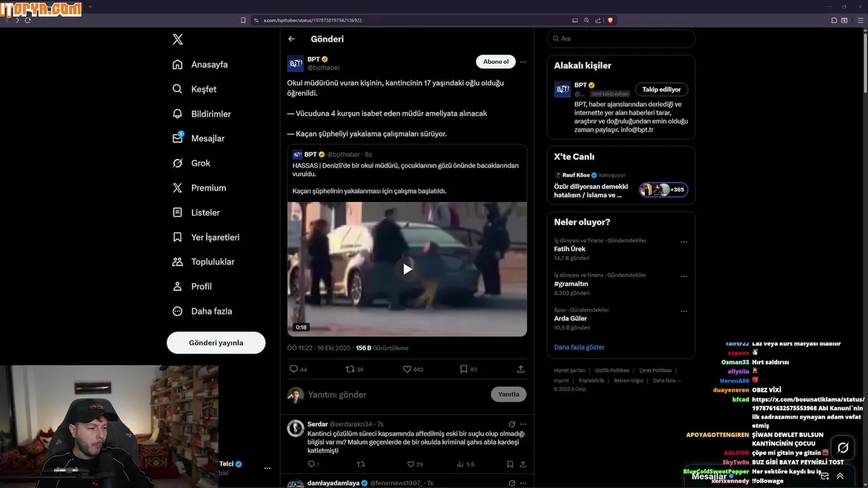Image resolution: width=868 pixels, height=488 pixels.
Task: Share the main post
Action: pyautogui.click(x=521, y=369)
